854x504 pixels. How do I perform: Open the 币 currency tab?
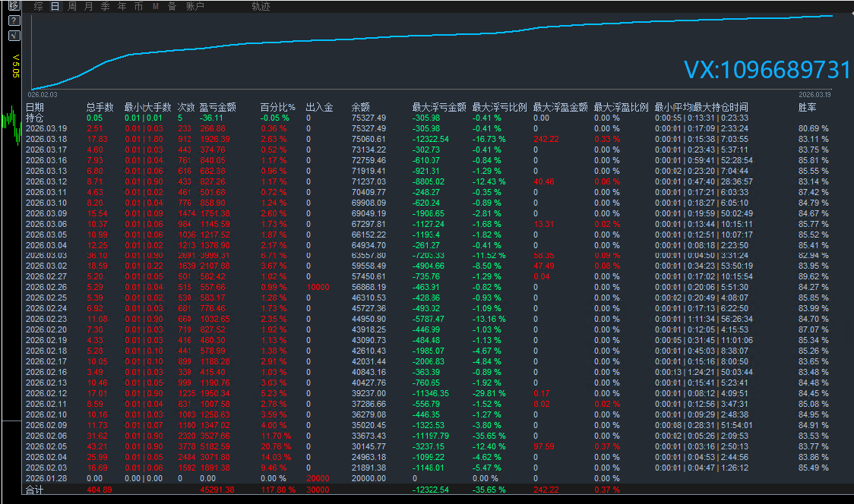[138, 7]
